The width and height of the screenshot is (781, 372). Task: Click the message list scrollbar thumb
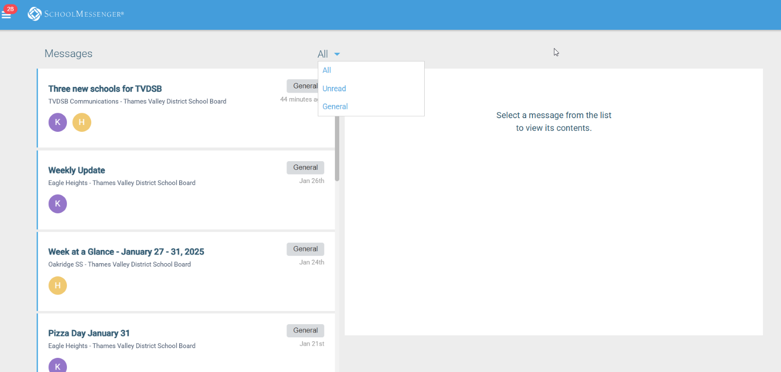pos(337,148)
